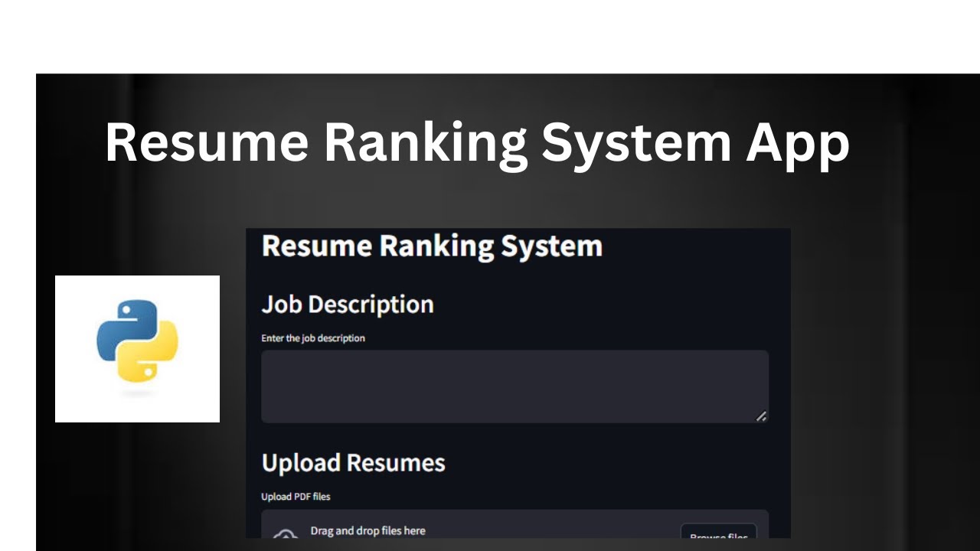
Task: Click the 'Upload Resumes' heading
Action: (353, 463)
